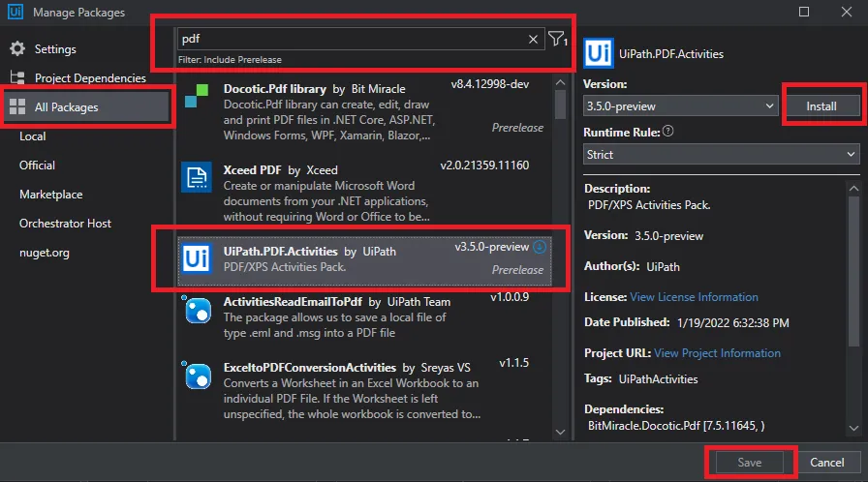This screenshot has width=868, height=482.
Task: Click the Cancel button
Action: pyautogui.click(x=827, y=463)
